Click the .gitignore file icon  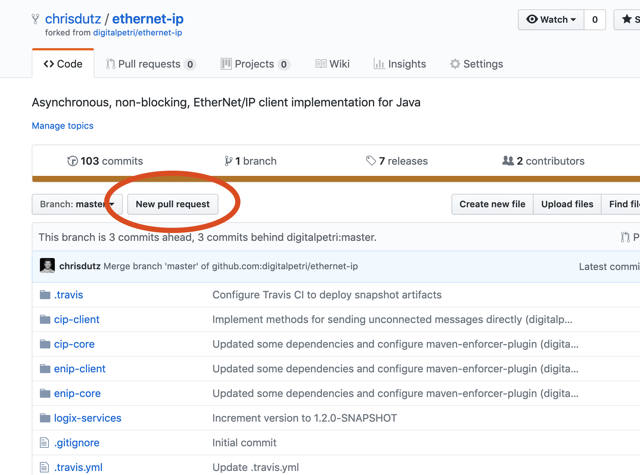[44, 443]
